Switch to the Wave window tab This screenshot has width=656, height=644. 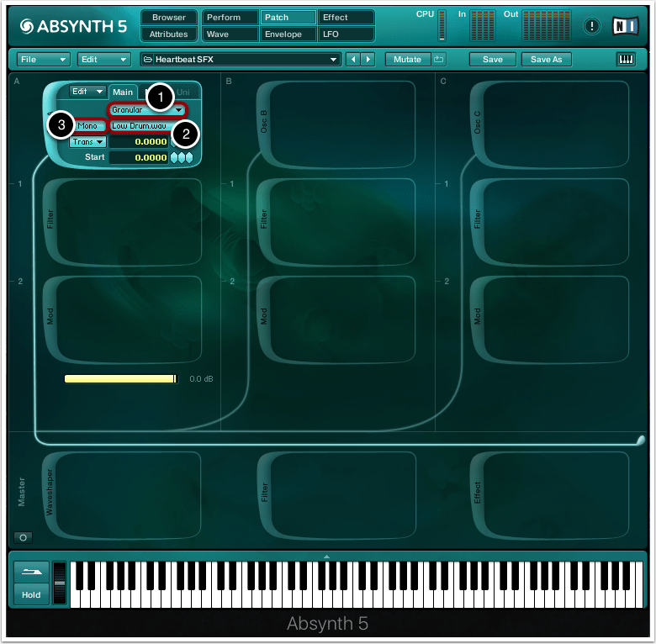(x=230, y=34)
